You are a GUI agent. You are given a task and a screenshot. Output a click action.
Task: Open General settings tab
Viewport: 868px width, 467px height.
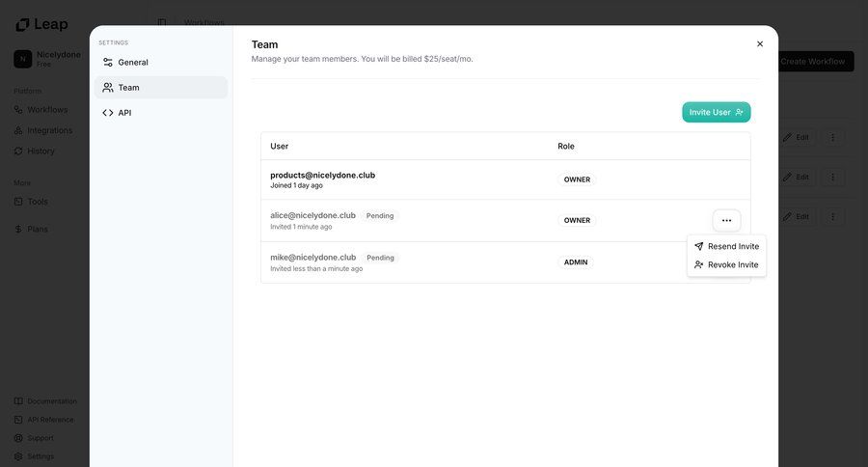point(160,62)
